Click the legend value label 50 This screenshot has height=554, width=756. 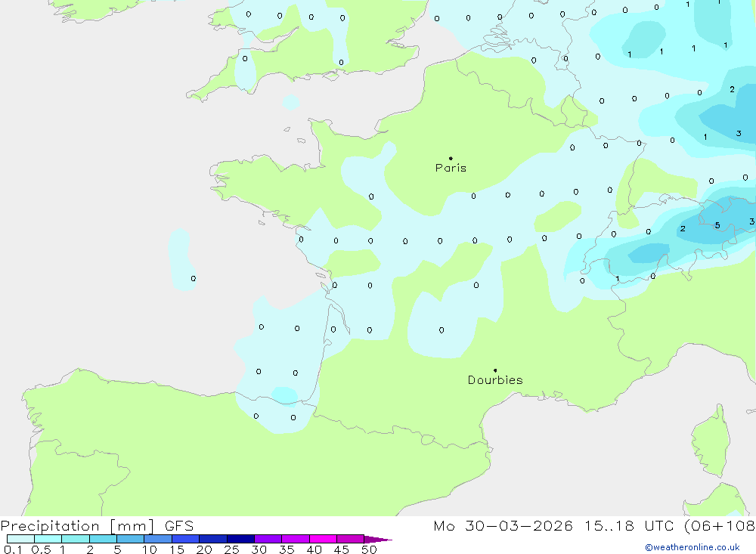[369, 549]
